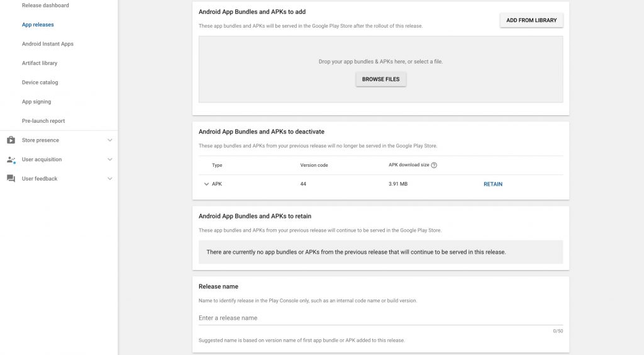Open the APK download size help icon
This screenshot has width=644, height=355.
(x=434, y=165)
